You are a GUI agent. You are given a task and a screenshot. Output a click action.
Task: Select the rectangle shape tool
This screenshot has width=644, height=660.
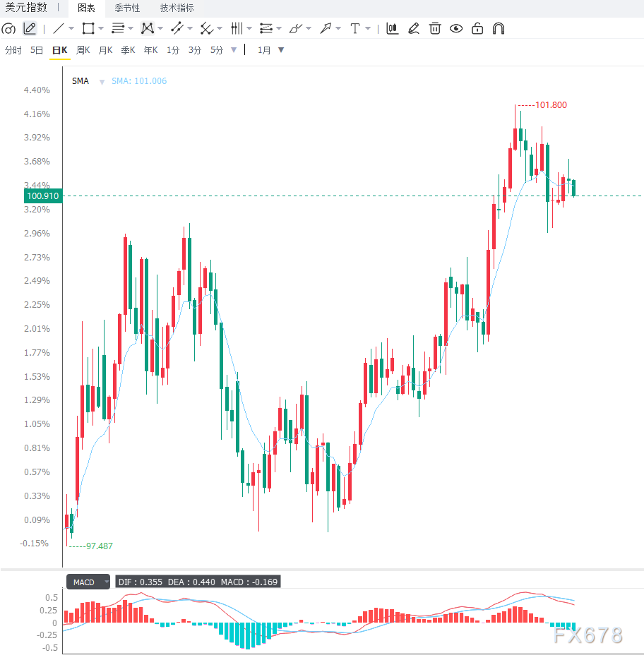pyautogui.click(x=88, y=29)
